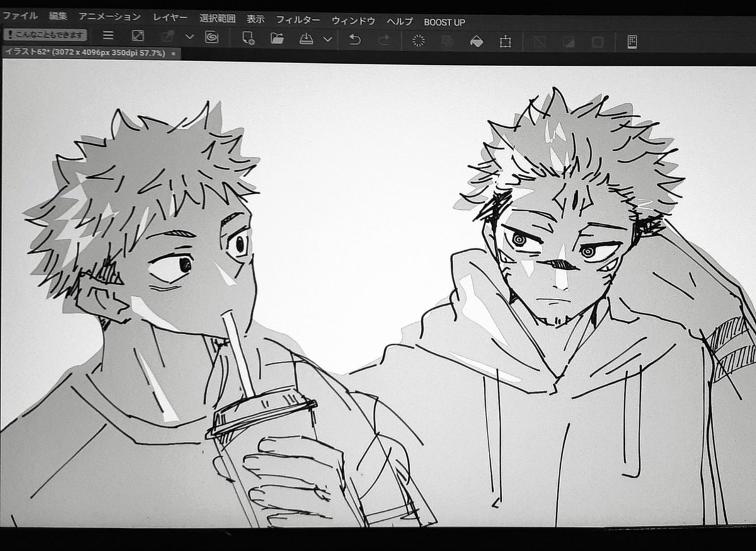Viewport: 756px width, 551px height.
Task: Toggle the Snap to Special Ruler icon
Action: pos(569,42)
